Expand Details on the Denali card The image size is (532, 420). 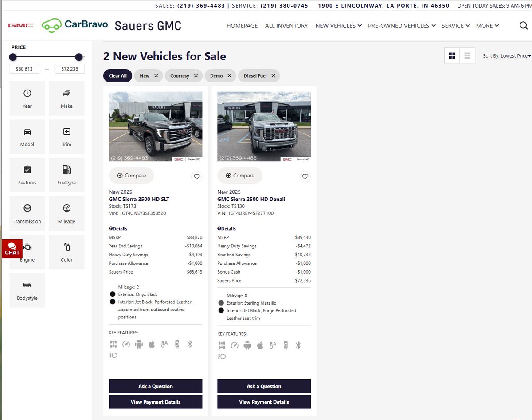coord(227,229)
